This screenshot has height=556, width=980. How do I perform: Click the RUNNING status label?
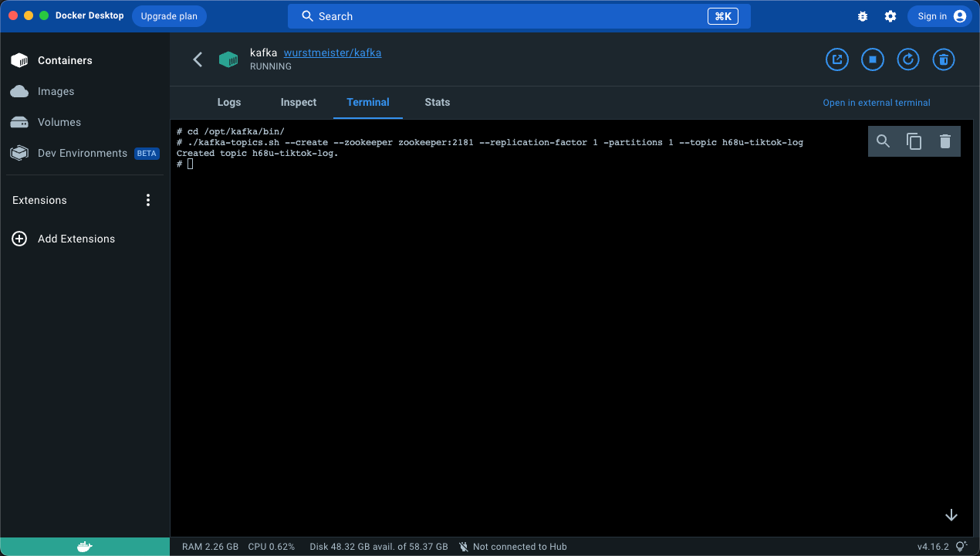tap(271, 66)
